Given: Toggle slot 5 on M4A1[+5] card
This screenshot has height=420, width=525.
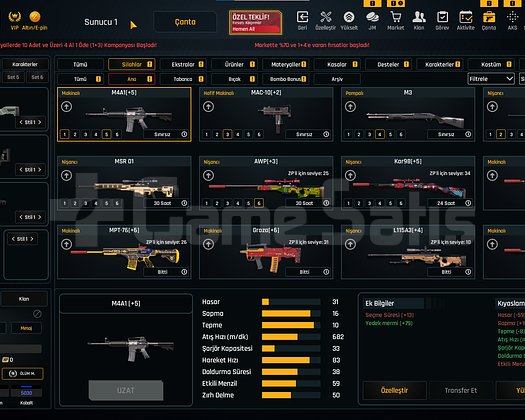Looking at the screenshot, I should [106, 134].
